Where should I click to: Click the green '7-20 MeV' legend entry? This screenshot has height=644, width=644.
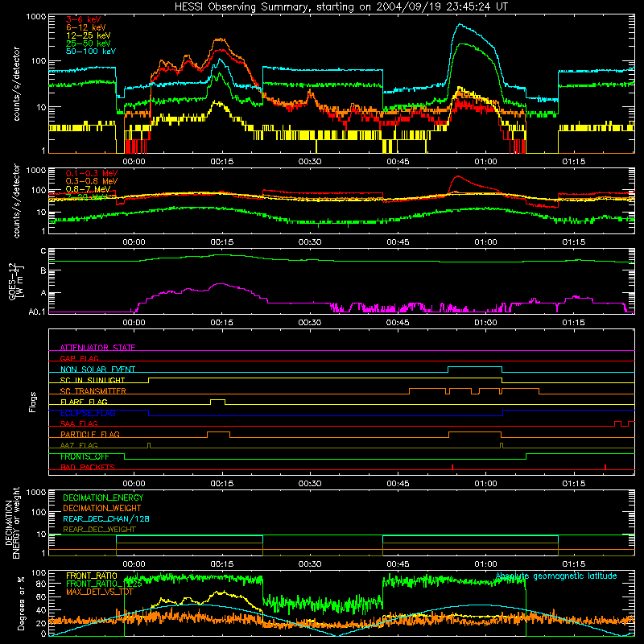click(87, 196)
